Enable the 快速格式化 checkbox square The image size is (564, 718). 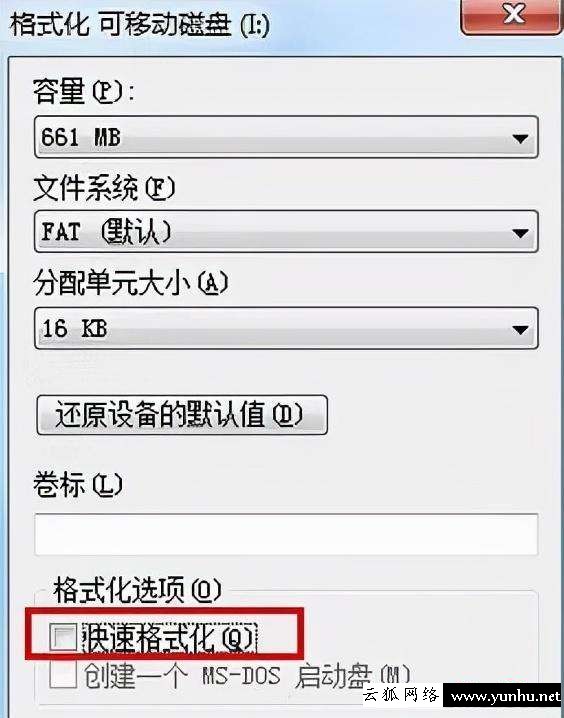click(x=63, y=637)
